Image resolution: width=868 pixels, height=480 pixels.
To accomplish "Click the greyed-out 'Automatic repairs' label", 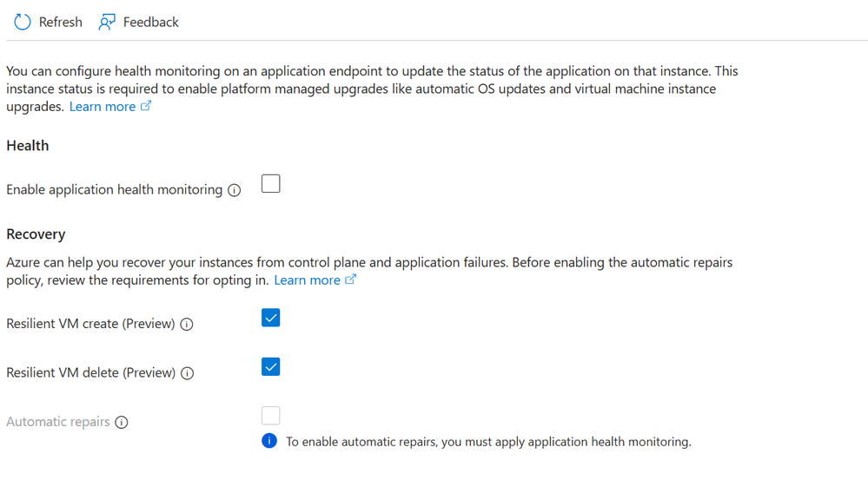I will coord(58,422).
